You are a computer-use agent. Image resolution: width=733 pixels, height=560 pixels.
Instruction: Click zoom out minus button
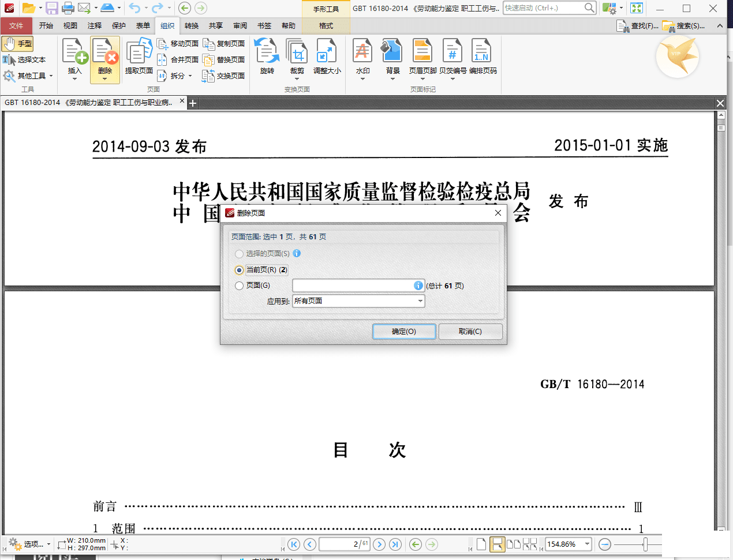pos(605,544)
